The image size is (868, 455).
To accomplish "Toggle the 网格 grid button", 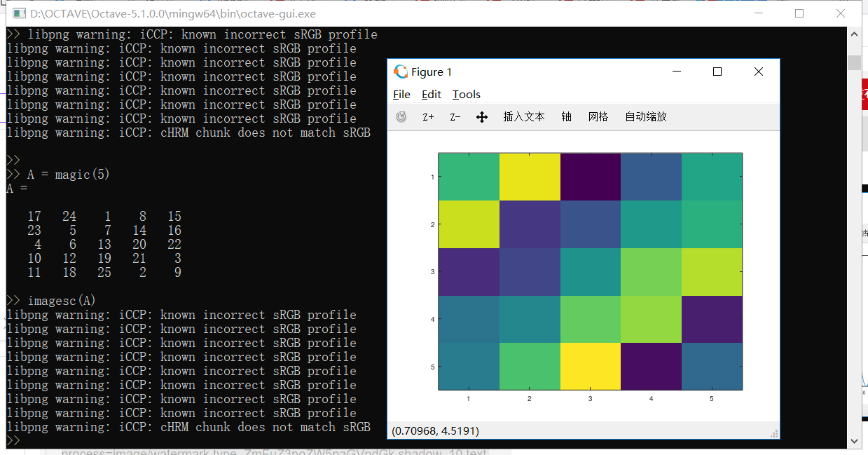I will pos(598,117).
